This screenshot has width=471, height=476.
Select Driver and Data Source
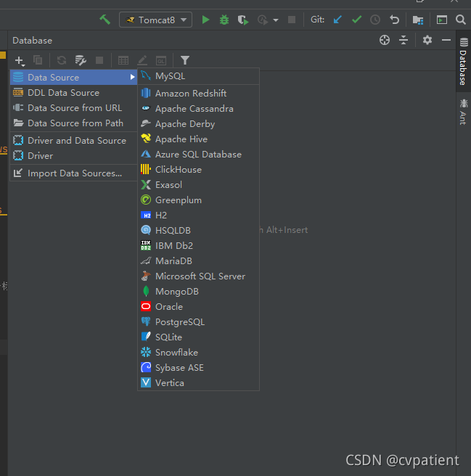(74, 140)
